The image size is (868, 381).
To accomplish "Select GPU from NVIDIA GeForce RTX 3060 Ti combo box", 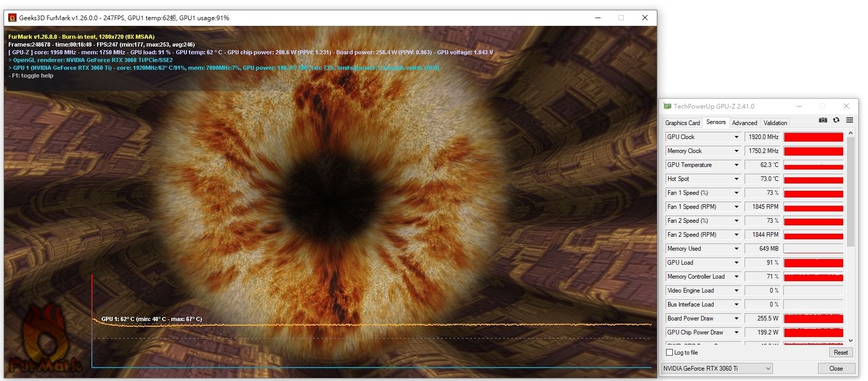I will [x=717, y=369].
